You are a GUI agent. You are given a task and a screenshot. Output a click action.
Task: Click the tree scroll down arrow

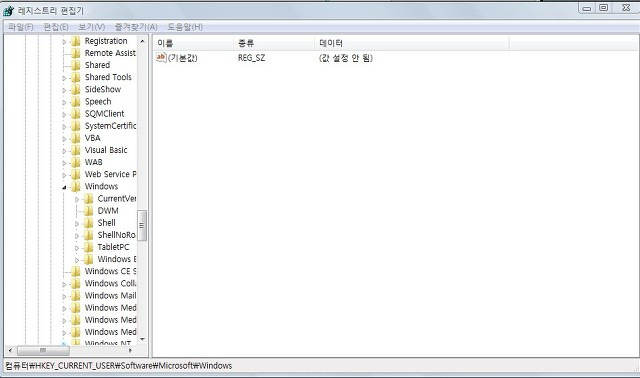coord(142,339)
